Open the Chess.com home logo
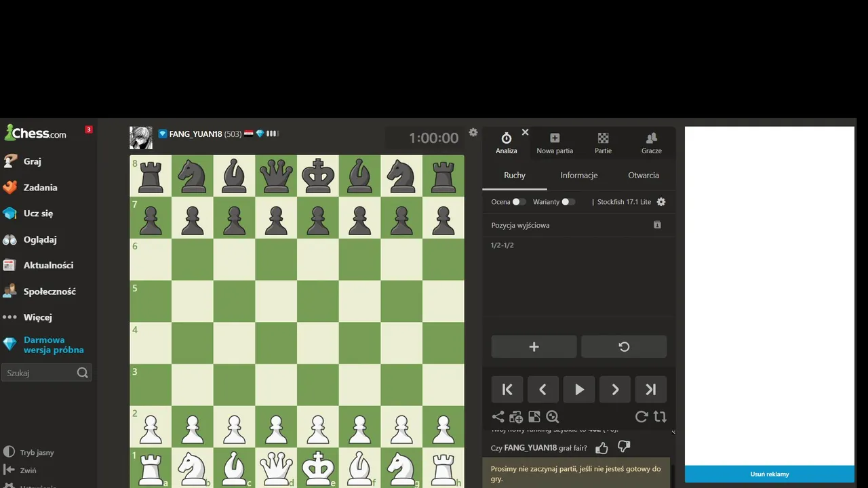The width and height of the screenshot is (868, 488). pos(35,133)
